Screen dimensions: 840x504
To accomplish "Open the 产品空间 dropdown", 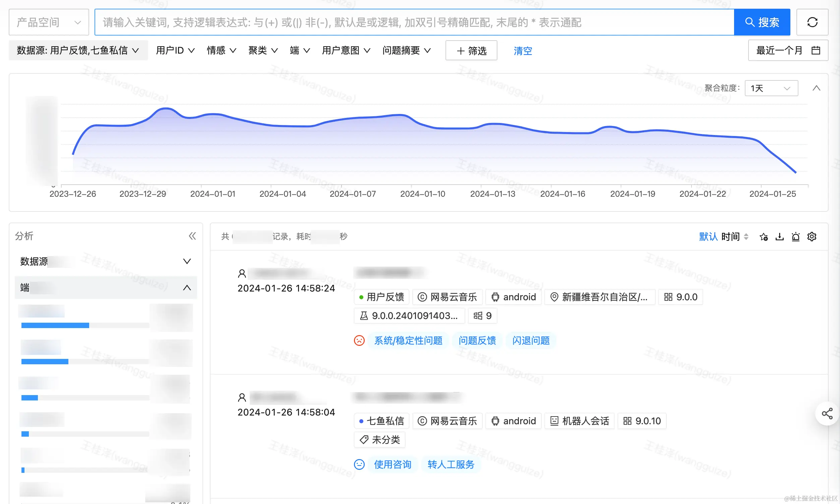I will (49, 22).
